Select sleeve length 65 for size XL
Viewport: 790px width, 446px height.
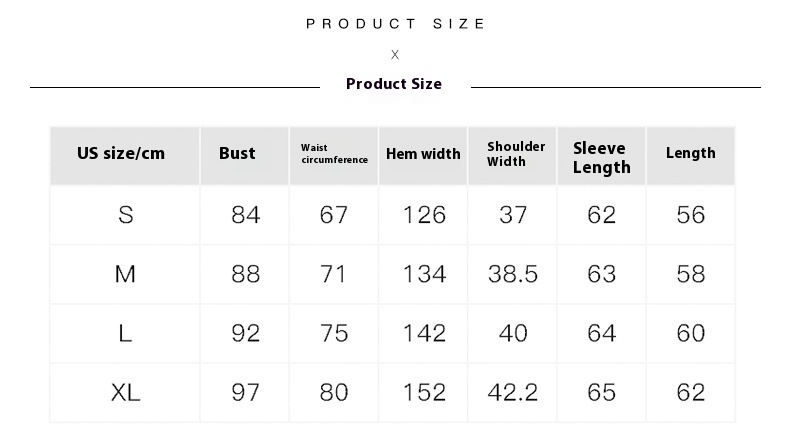pos(602,392)
